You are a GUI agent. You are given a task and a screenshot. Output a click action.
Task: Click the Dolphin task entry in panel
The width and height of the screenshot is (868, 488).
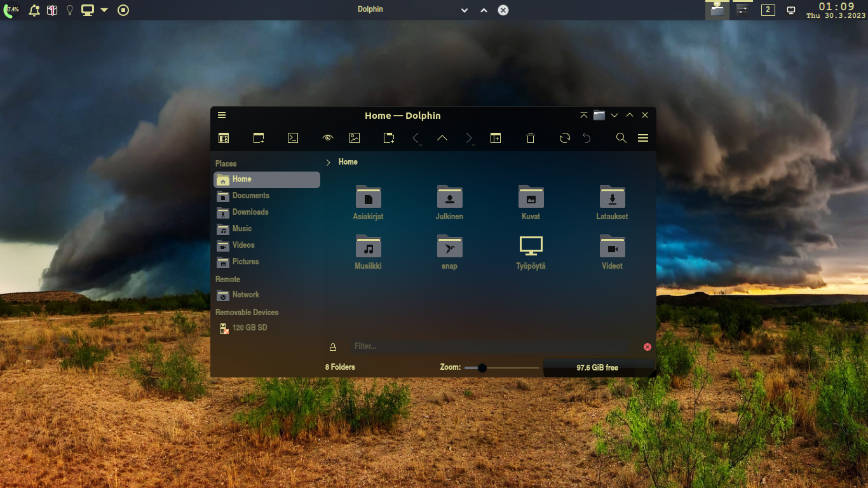point(717,10)
